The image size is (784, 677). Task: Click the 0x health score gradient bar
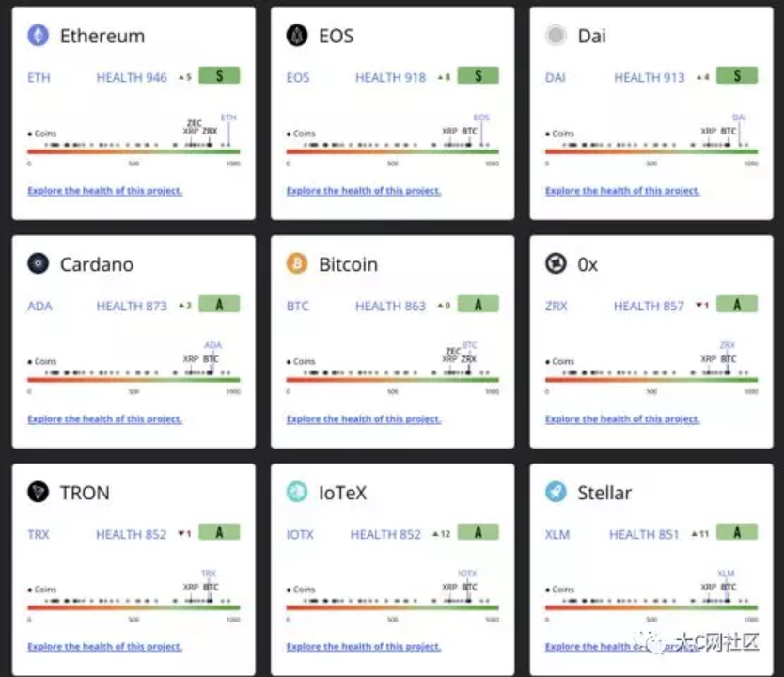(x=651, y=380)
